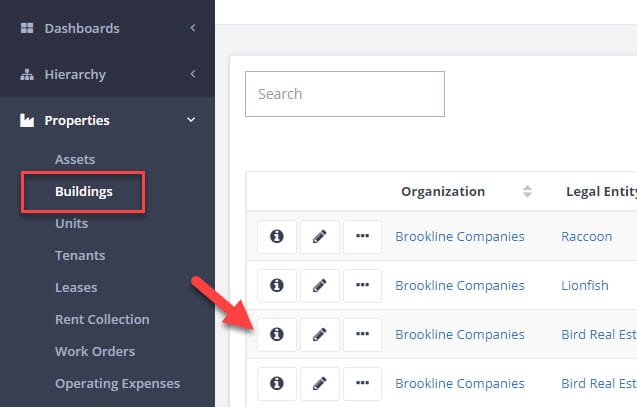Expand the Dashboards menu chevron

[x=193, y=28]
